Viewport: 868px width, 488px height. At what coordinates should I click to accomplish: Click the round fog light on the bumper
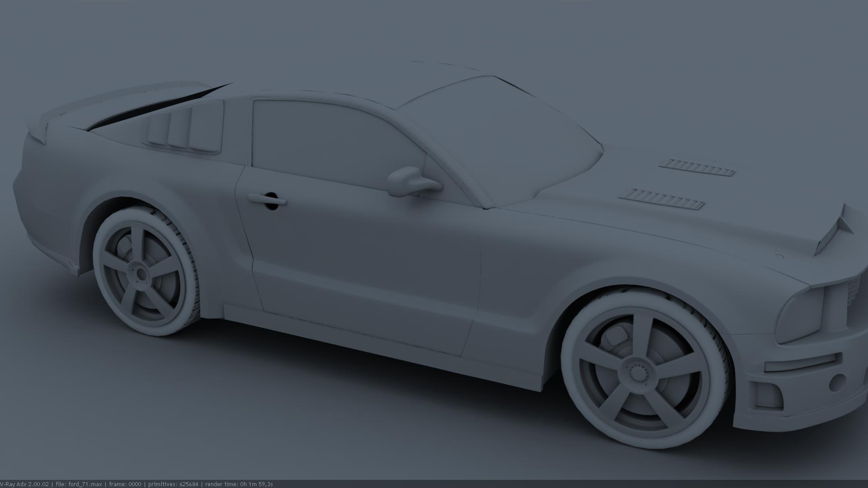pyautogui.click(x=837, y=382)
